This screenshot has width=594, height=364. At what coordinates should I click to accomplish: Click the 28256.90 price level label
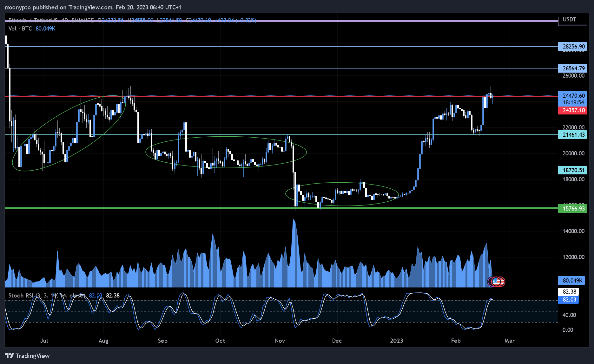(x=573, y=47)
